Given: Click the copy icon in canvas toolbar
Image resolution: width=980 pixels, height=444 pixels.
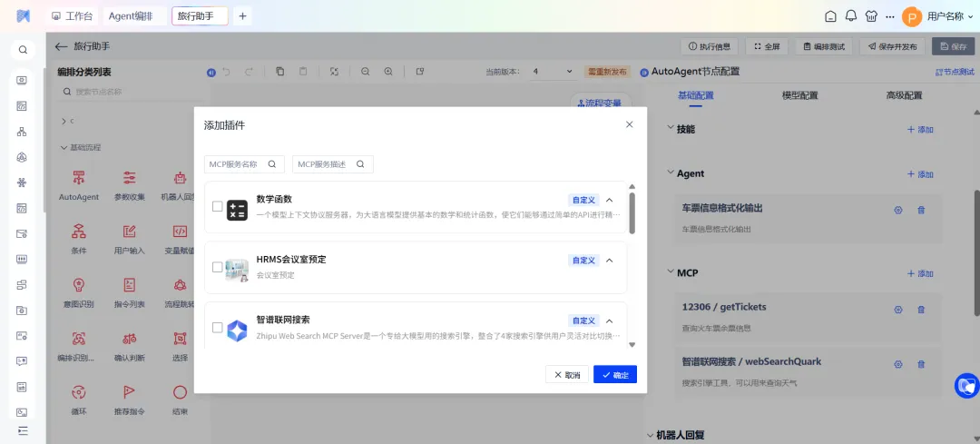Looking at the screenshot, I should tap(280, 72).
